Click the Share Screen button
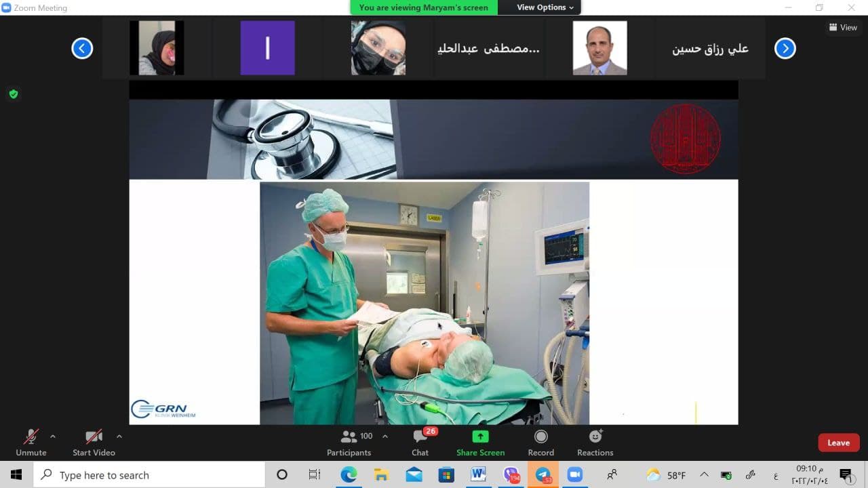Image resolution: width=868 pixels, height=488 pixels. click(480, 443)
